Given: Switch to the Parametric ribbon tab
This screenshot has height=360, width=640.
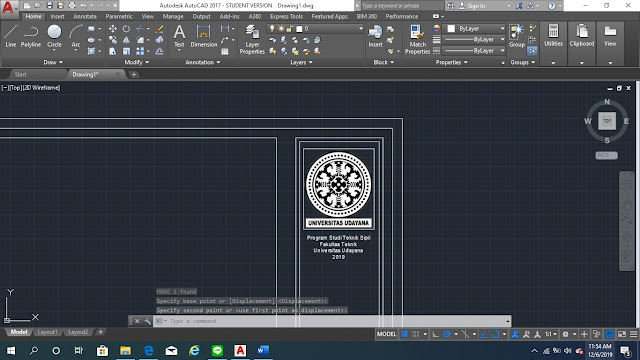Looking at the screenshot, I should pyautogui.click(x=119, y=16).
